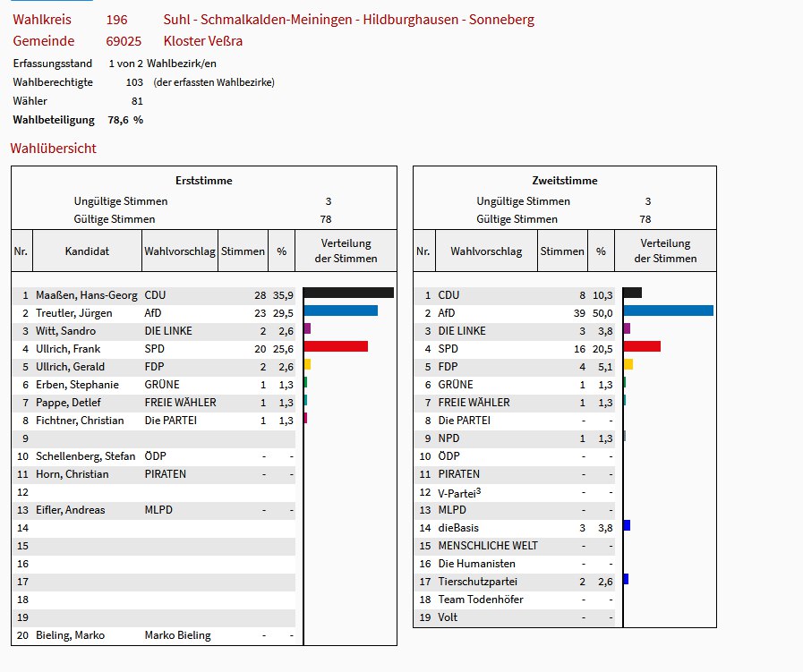Click the blue AfD bar in Erststimme chart
This screenshot has height=672, width=803.
tap(340, 310)
